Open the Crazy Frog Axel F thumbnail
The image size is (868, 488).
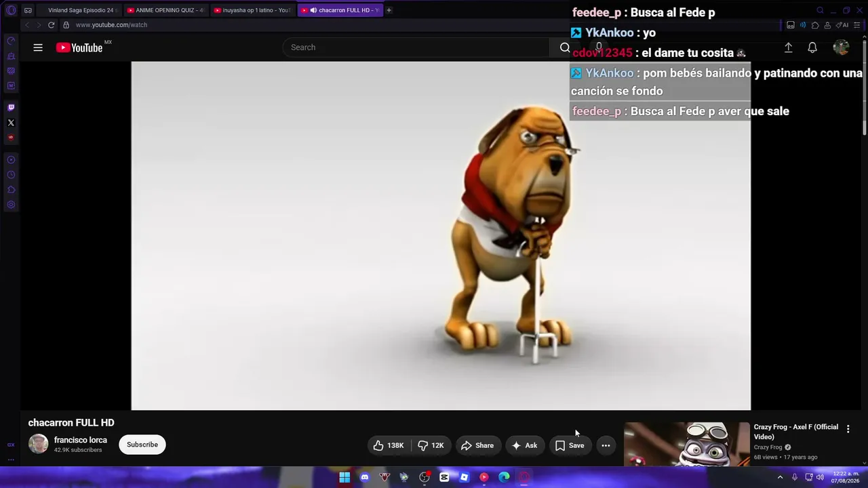687,444
